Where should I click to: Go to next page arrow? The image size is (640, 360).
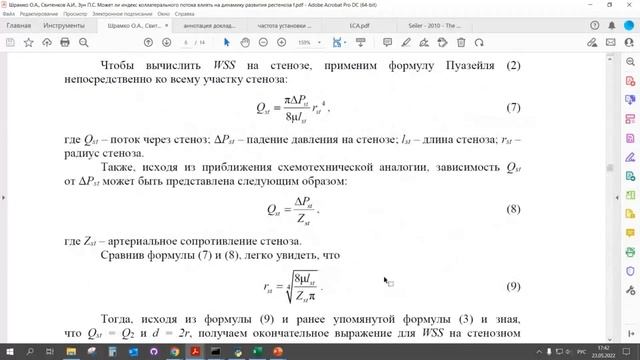(x=167, y=42)
